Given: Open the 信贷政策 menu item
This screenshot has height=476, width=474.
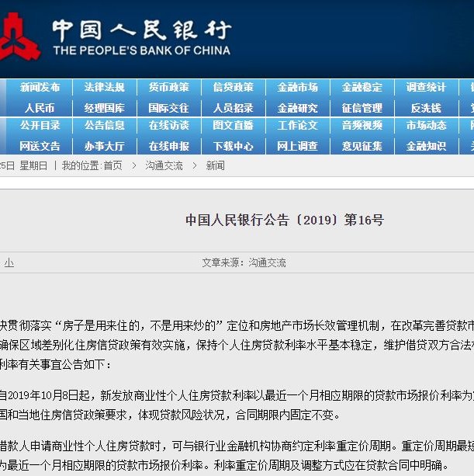Looking at the screenshot, I should [x=234, y=88].
